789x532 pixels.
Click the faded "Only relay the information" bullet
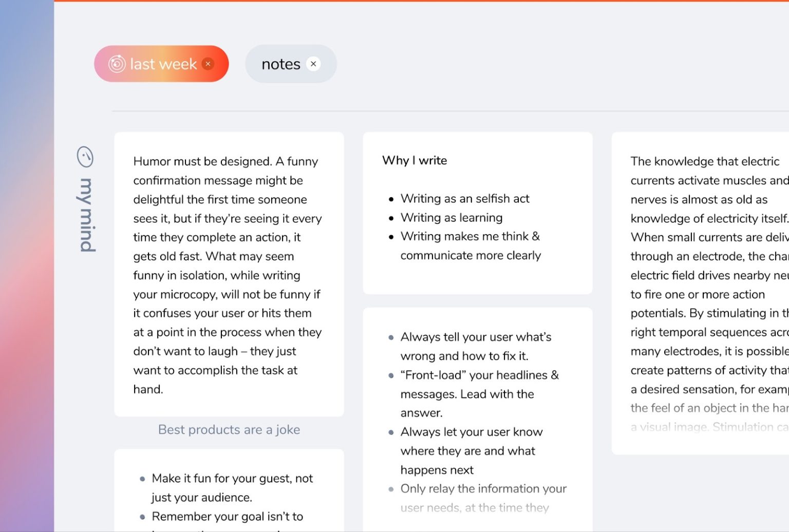(x=483, y=489)
